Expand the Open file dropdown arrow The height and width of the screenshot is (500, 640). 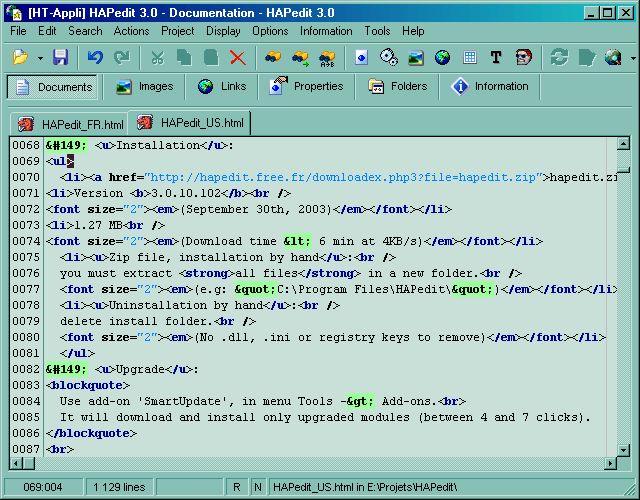40,58
